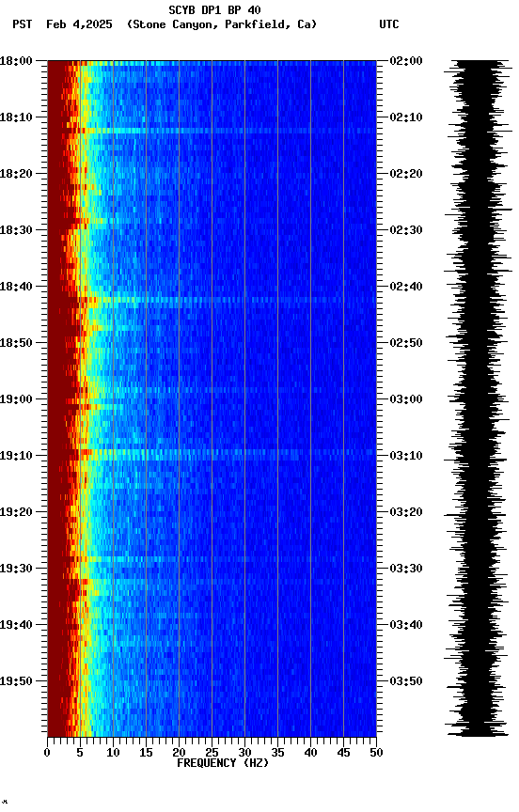
Task: Click the "19:50" PST time label
Action: (16, 681)
